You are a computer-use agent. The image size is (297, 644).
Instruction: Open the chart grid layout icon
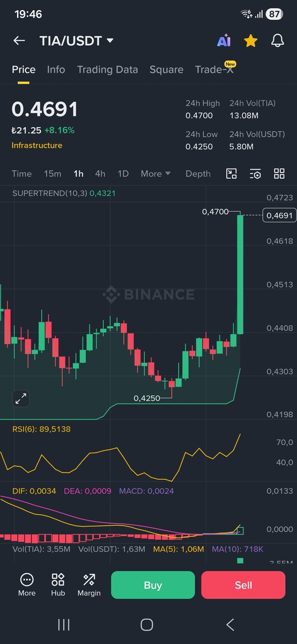279,173
